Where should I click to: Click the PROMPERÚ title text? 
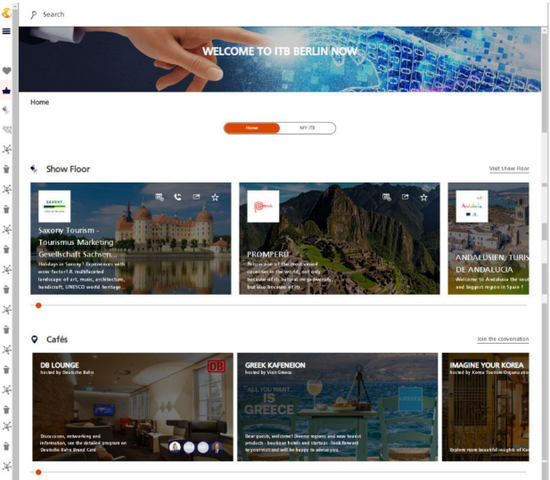(x=268, y=254)
